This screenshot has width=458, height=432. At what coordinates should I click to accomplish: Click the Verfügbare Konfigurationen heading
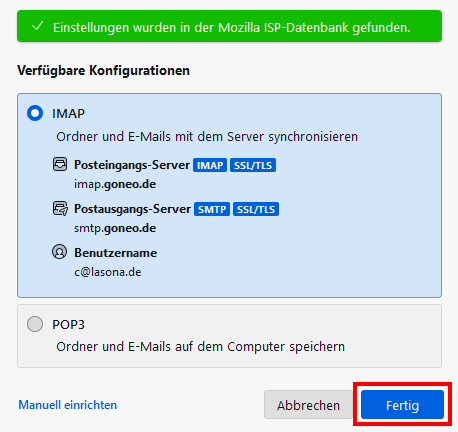click(x=103, y=71)
